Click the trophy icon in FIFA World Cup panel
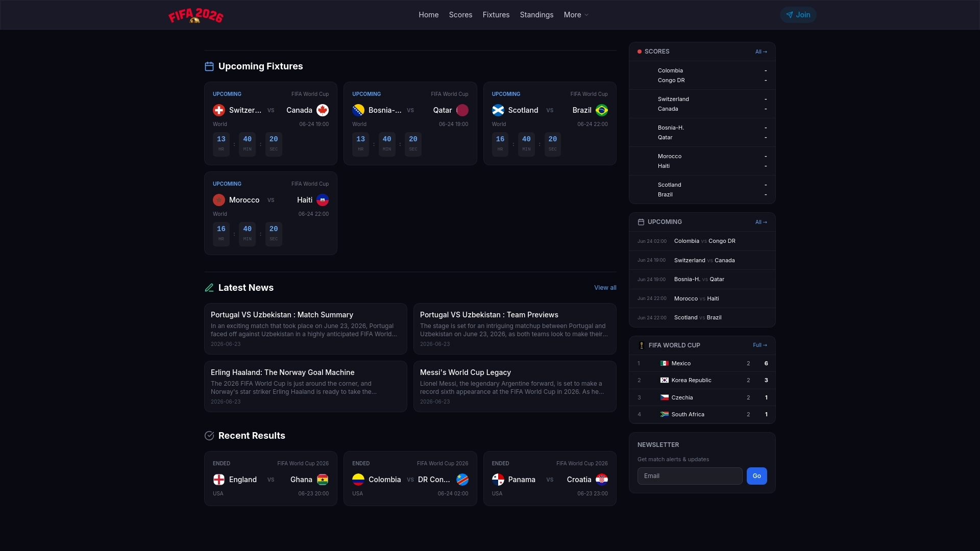This screenshot has height=551, width=980. coord(642,345)
